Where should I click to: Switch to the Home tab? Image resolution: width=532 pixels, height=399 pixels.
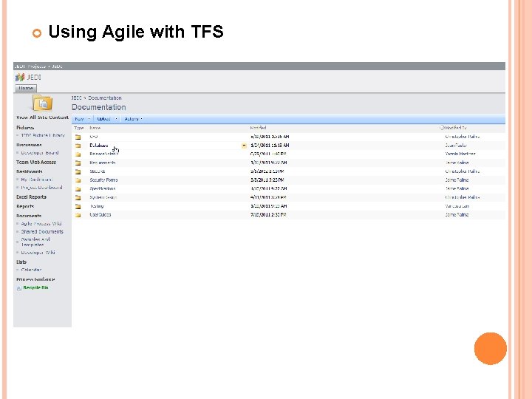(x=26, y=88)
